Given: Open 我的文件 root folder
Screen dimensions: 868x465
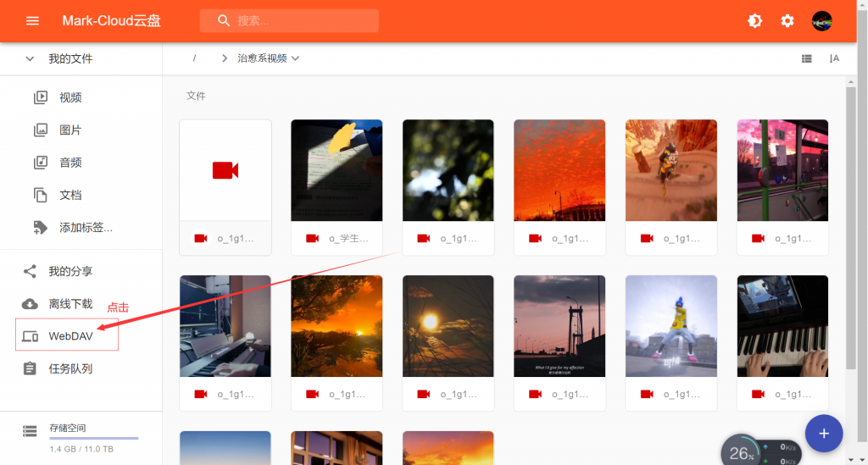Looking at the screenshot, I should point(70,58).
